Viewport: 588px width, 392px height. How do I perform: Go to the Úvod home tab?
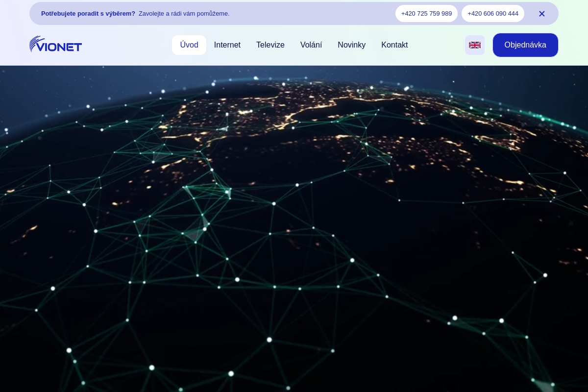pyautogui.click(x=189, y=45)
